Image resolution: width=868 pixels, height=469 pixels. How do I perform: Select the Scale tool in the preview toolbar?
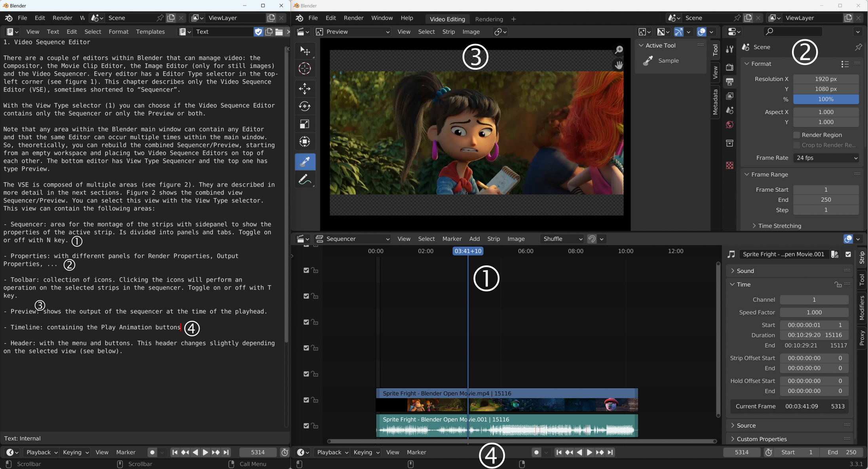click(x=305, y=124)
